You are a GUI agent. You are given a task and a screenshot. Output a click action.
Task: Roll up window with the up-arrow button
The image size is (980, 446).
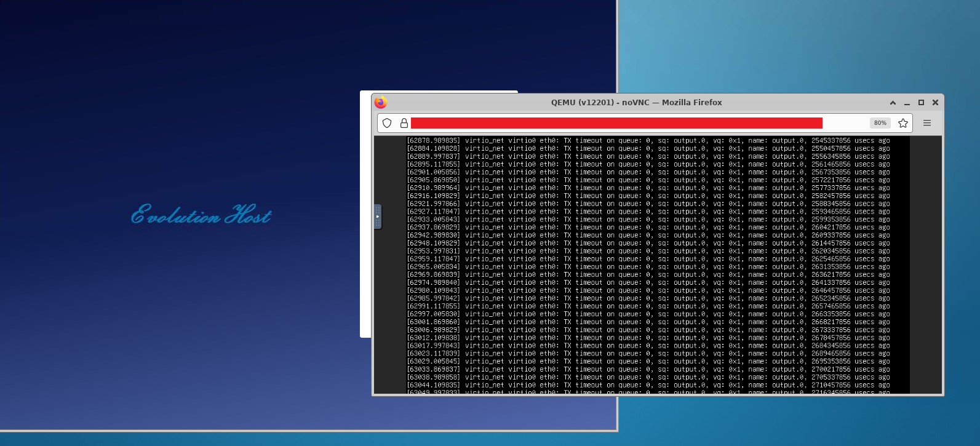pos(893,103)
